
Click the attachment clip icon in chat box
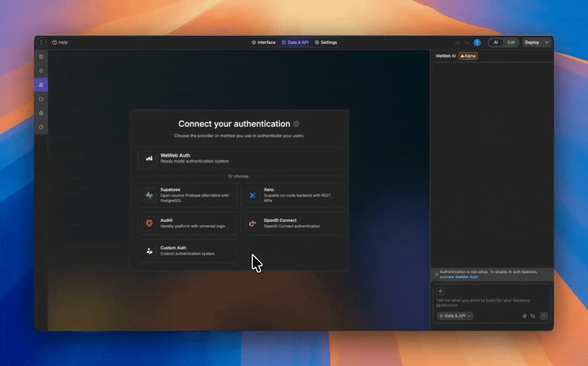tap(524, 316)
